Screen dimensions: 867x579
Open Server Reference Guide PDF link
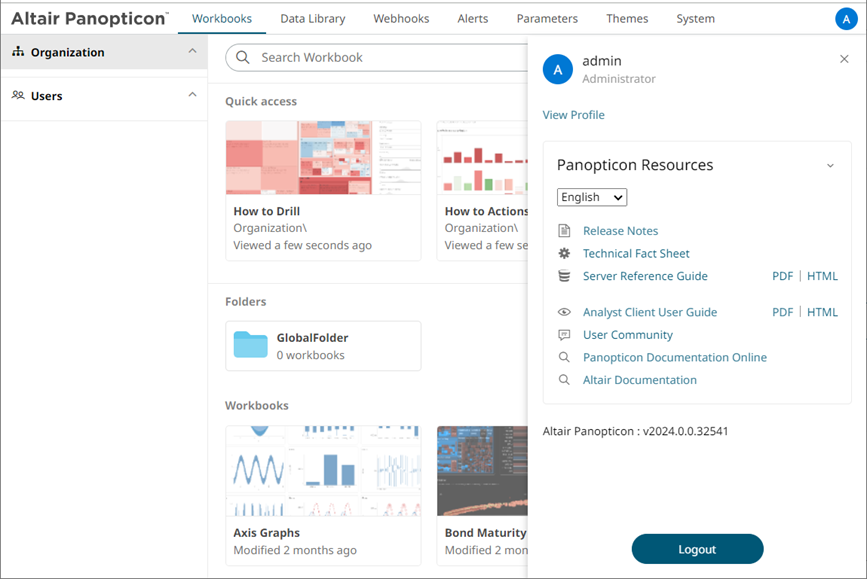[782, 276]
